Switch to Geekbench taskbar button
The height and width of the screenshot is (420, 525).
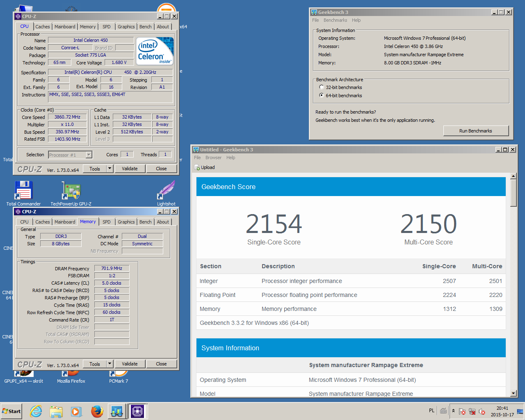click(117, 411)
